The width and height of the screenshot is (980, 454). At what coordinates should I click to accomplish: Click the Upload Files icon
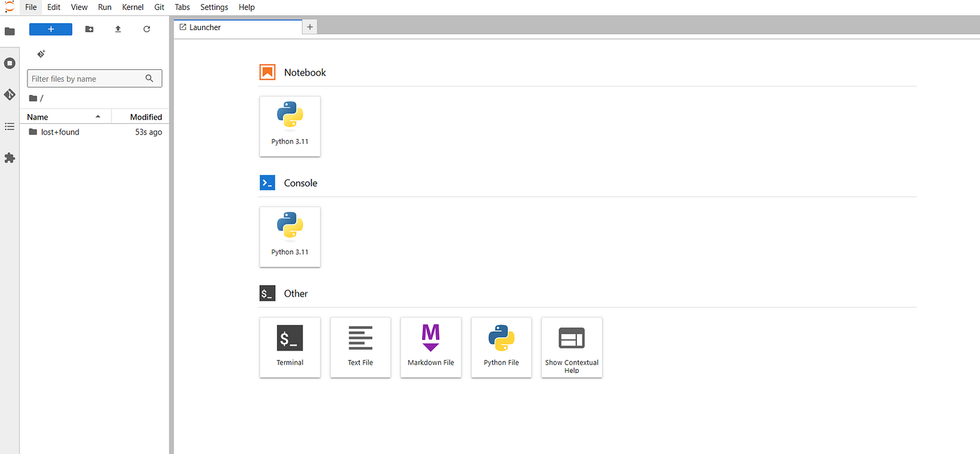pyautogui.click(x=118, y=29)
